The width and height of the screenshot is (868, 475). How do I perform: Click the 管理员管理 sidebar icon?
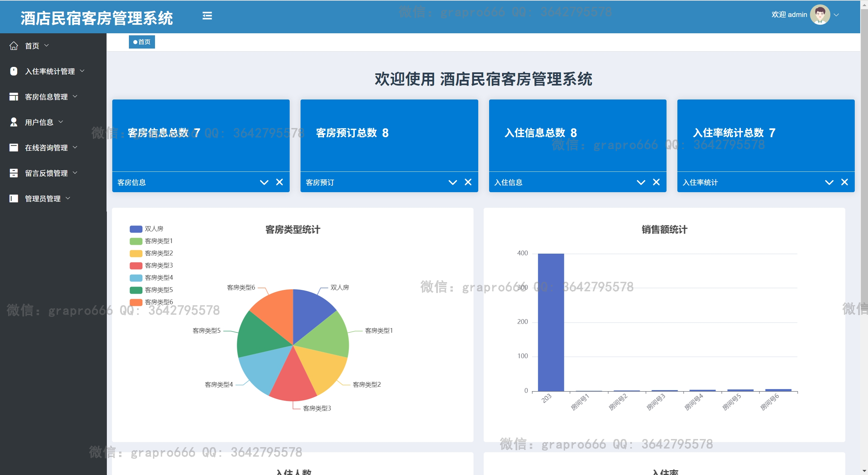point(14,199)
